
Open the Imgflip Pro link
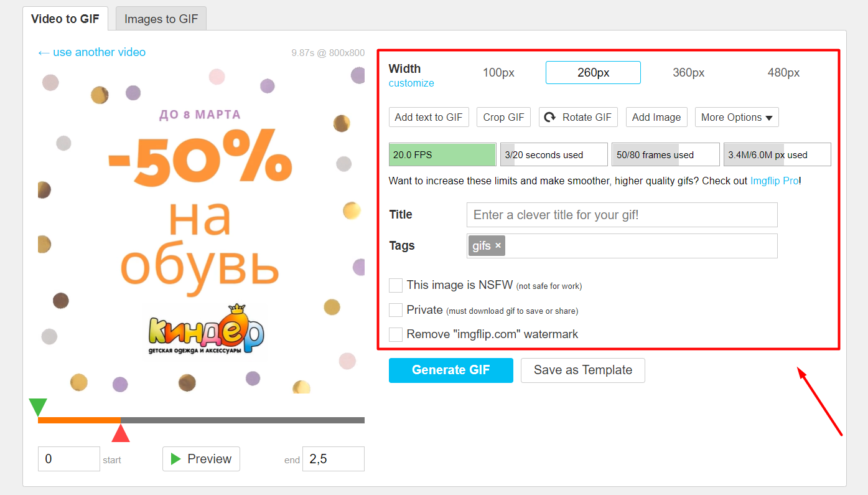(x=774, y=181)
